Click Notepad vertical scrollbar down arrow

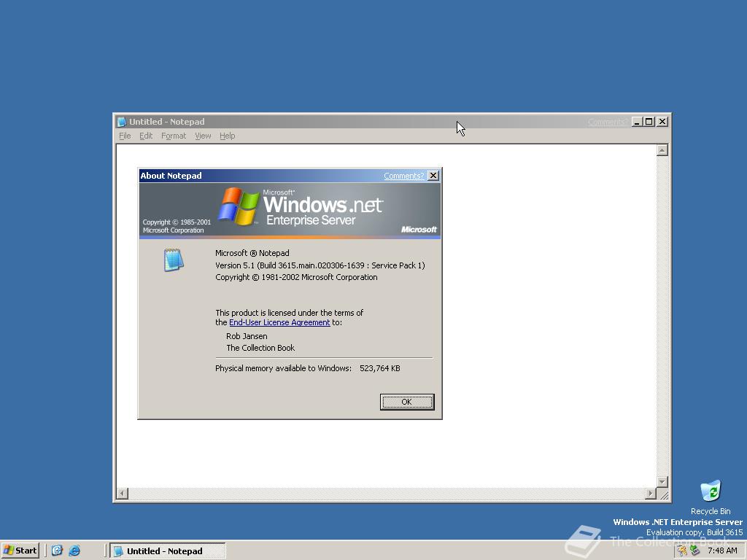point(662,481)
